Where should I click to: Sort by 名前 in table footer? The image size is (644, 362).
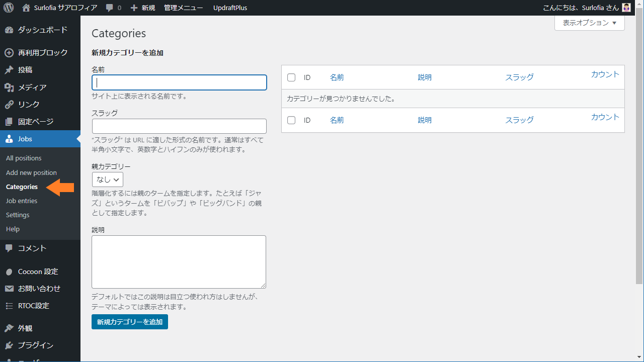click(337, 120)
